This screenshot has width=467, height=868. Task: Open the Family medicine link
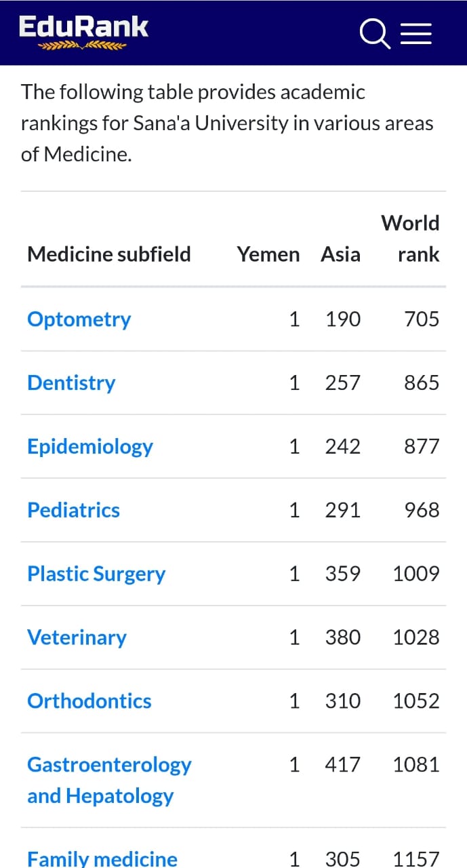coord(102,859)
